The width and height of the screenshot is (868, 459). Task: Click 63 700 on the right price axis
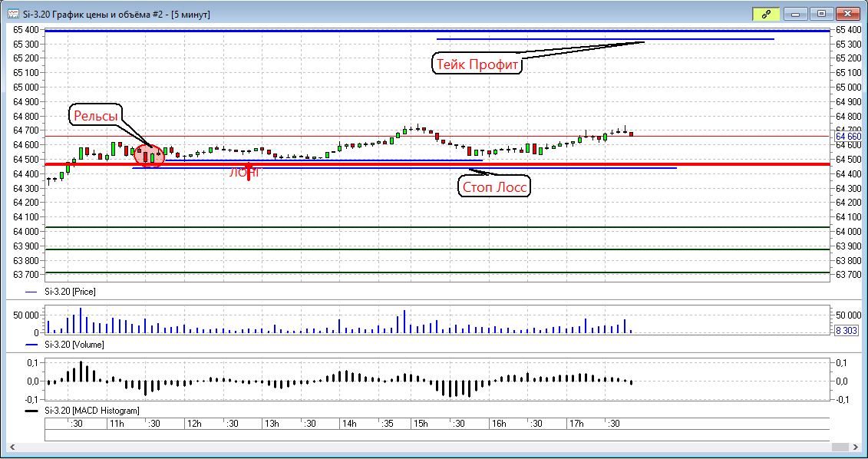tap(847, 275)
